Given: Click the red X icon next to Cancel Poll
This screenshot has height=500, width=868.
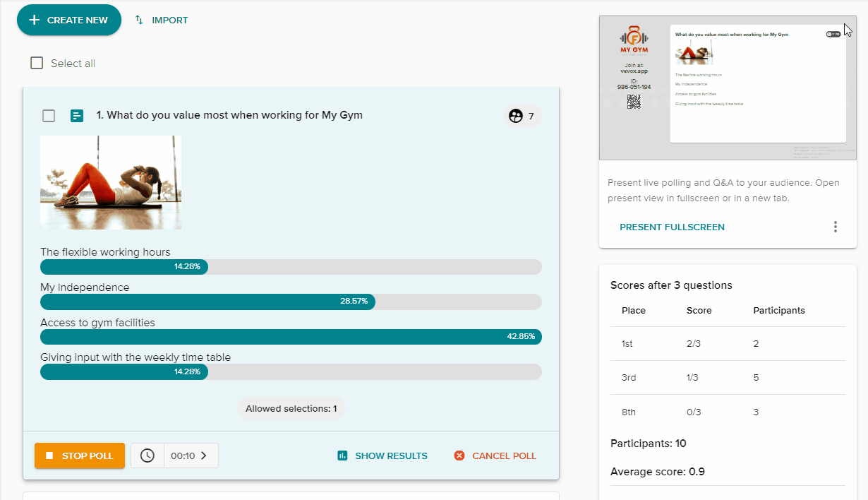Looking at the screenshot, I should (x=459, y=456).
